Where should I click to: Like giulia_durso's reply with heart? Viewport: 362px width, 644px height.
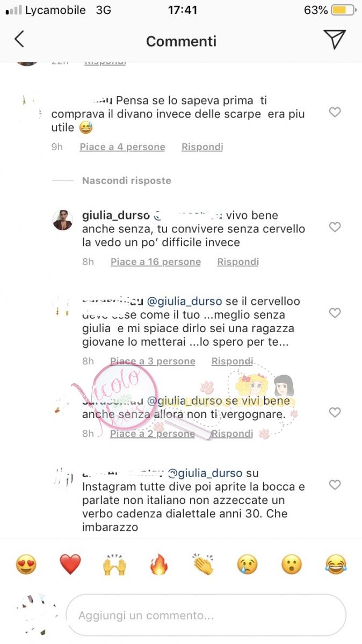pyautogui.click(x=335, y=227)
